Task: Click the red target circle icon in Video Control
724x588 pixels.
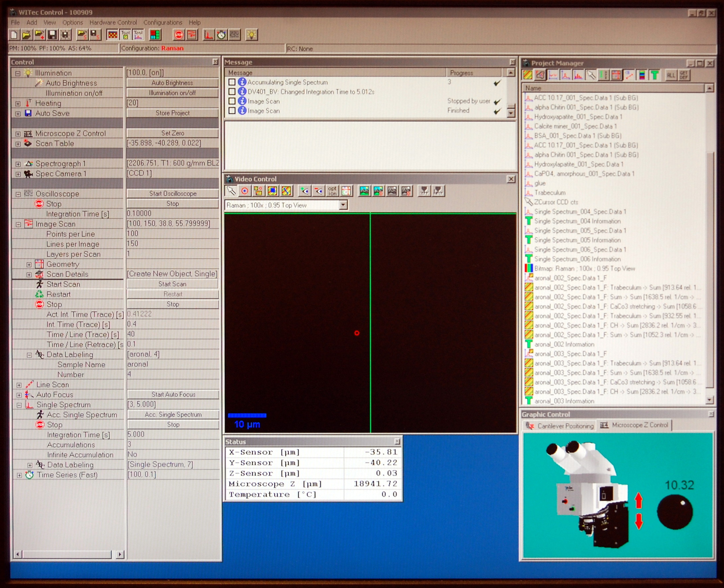Action: pyautogui.click(x=245, y=191)
